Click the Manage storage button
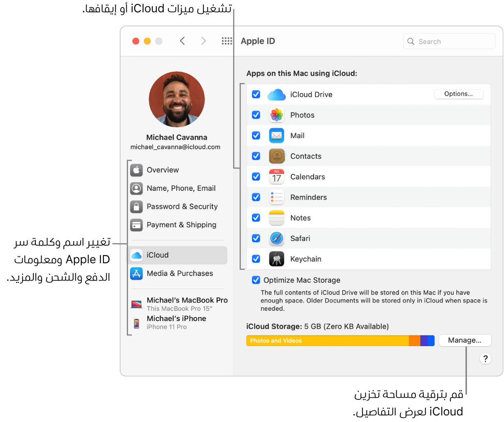This screenshot has height=422, width=504. (465, 340)
